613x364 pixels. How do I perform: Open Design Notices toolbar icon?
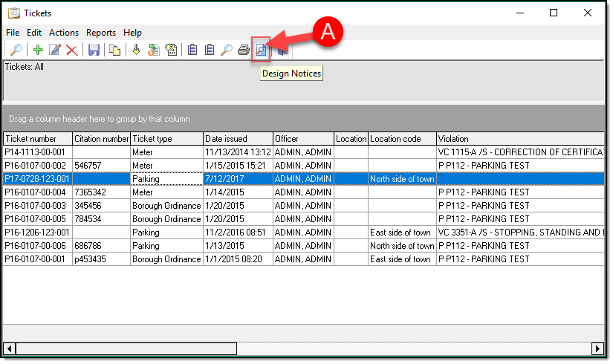point(261,50)
